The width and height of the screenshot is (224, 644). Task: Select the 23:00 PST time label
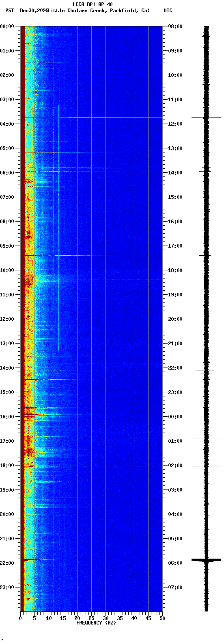click(7, 587)
